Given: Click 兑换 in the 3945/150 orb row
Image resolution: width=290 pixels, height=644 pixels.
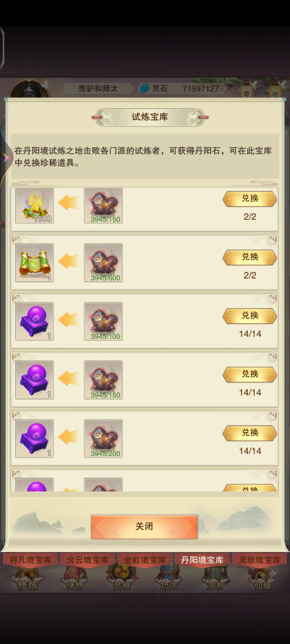Looking at the screenshot, I should point(250,374).
